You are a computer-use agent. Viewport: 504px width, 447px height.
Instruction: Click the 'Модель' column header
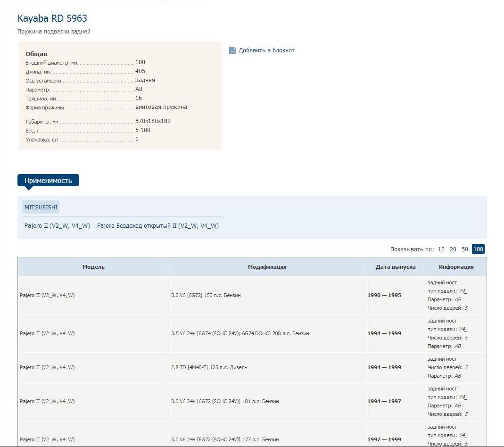click(93, 267)
